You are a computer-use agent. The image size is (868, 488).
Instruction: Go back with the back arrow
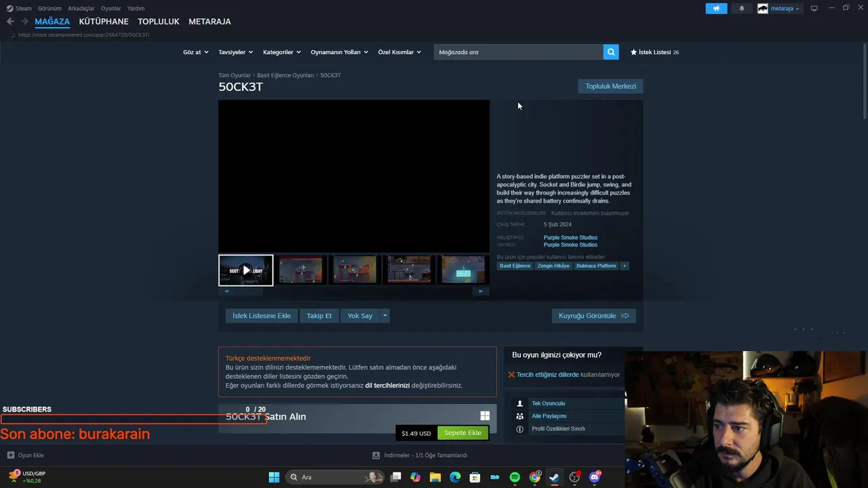tap(10, 22)
